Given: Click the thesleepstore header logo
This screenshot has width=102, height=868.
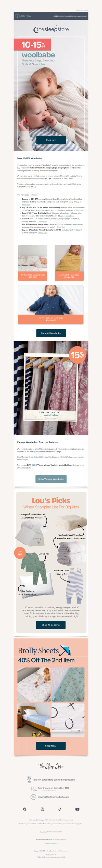Looking at the screenshot, I should click(x=51, y=29).
